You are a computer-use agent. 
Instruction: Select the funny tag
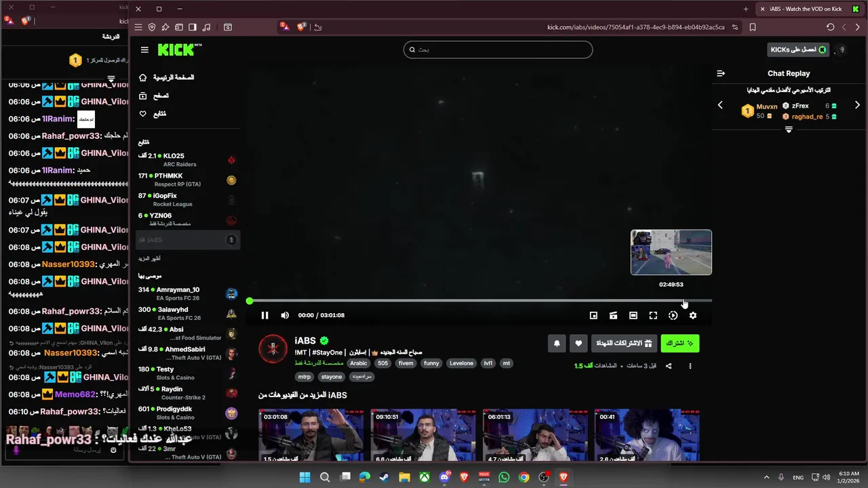[431, 363]
